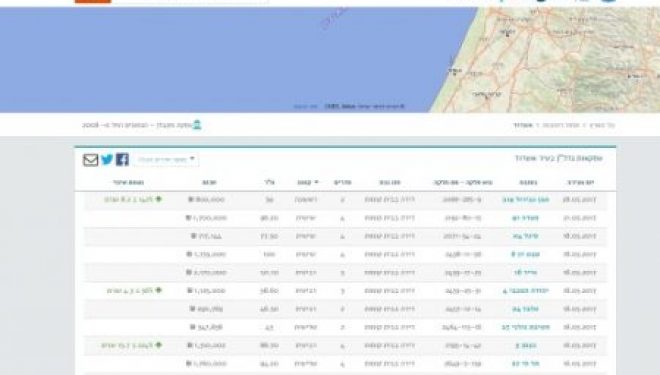Sort the table by the price column header

click(209, 182)
